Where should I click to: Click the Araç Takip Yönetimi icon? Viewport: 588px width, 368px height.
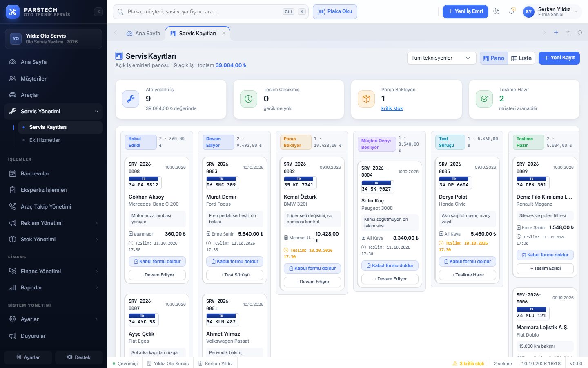pyautogui.click(x=13, y=206)
